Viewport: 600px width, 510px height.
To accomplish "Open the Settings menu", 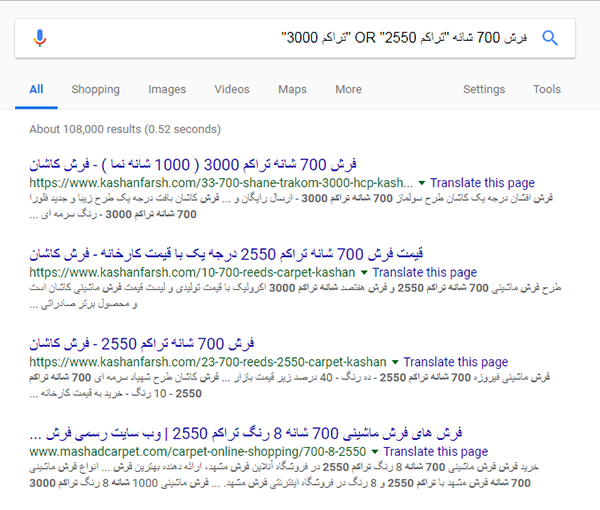I will (484, 89).
